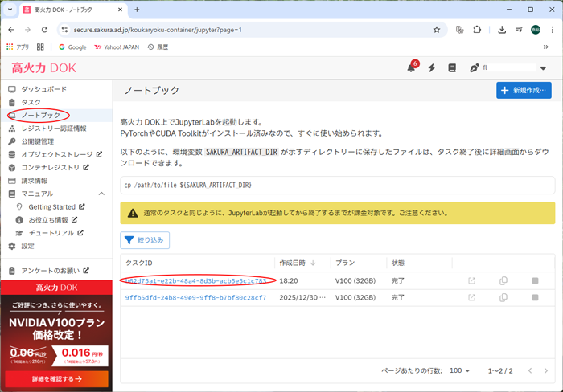
Task: Open お役立ち情報 link
Action: [52, 220]
